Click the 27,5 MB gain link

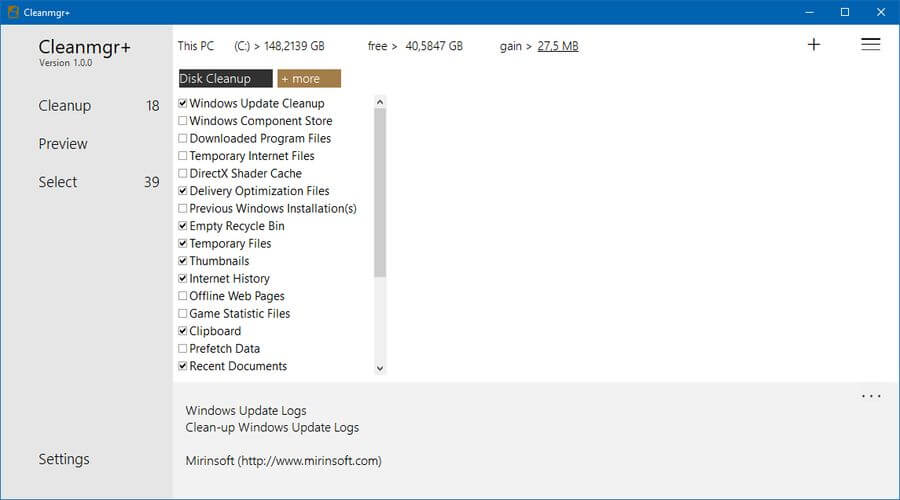coord(557,46)
